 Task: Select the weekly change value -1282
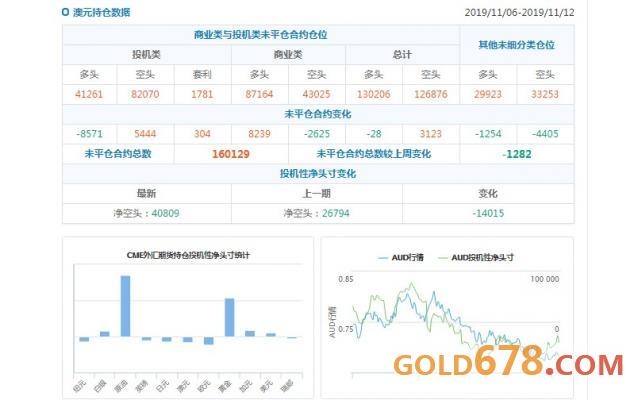tap(516, 154)
